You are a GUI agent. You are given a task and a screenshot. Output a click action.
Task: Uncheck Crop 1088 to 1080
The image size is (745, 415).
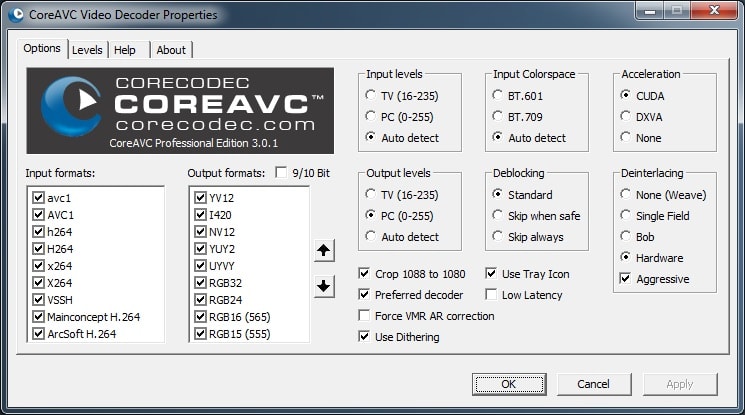[x=366, y=274]
